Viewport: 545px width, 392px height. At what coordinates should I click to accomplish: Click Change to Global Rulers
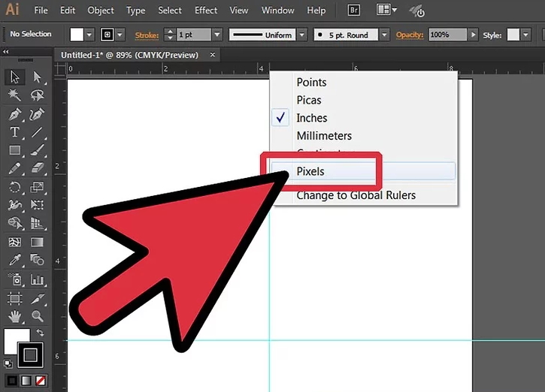(356, 195)
